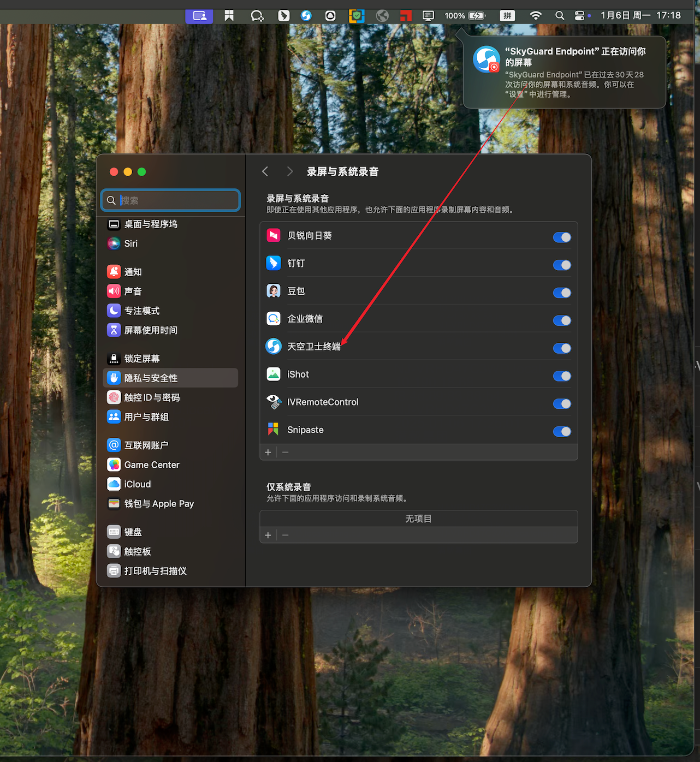Select 锁定屏幕 in sidebar

pyautogui.click(x=142, y=359)
